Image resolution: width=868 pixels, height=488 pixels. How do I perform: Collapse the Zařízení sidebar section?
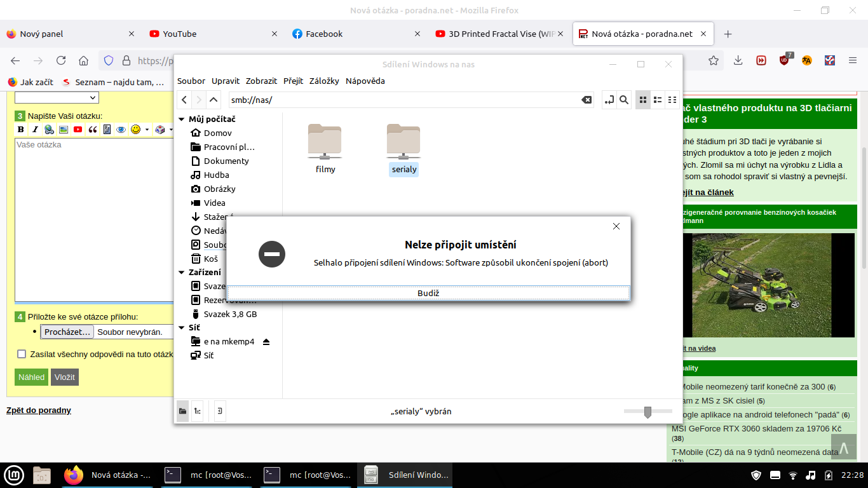pyautogui.click(x=182, y=273)
